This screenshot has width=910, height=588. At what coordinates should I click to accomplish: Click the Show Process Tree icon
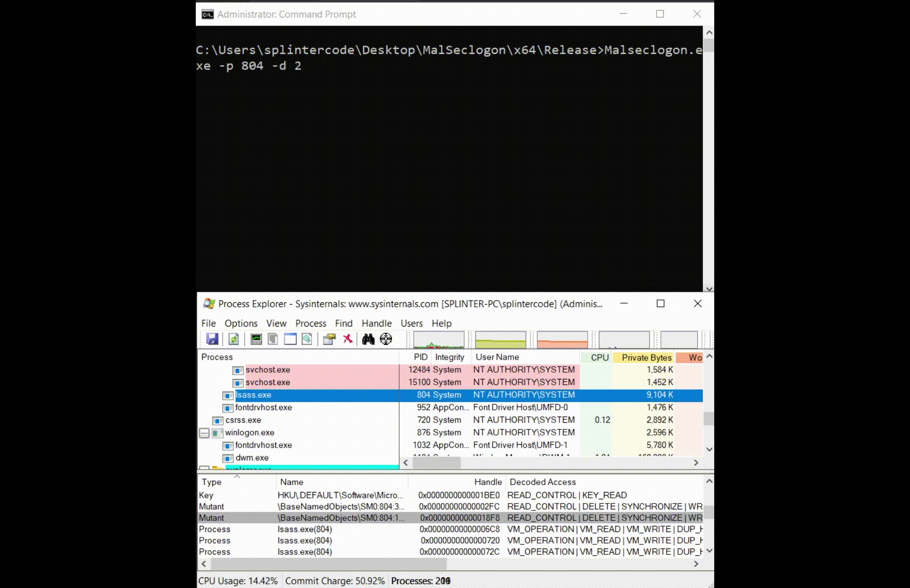tap(273, 339)
